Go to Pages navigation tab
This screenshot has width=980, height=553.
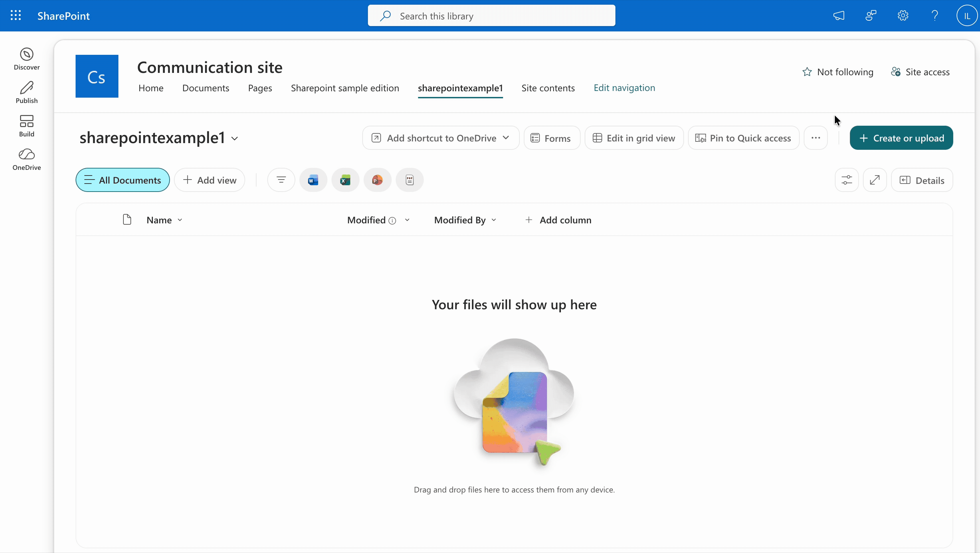[260, 88]
